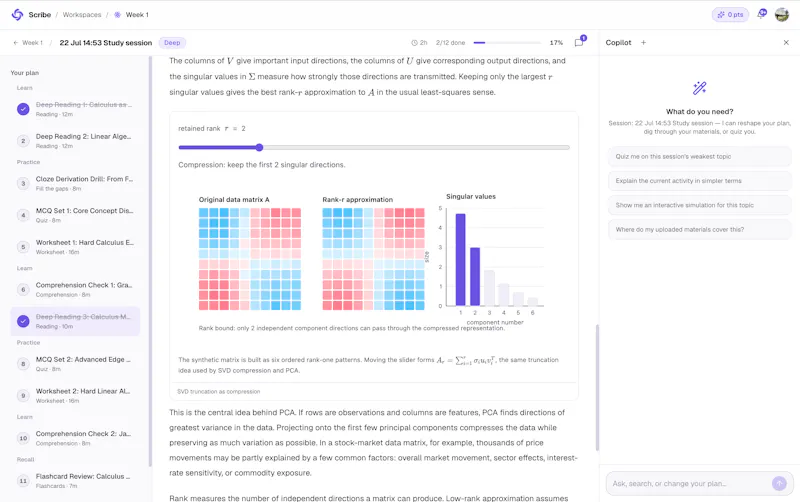Image resolution: width=800 pixels, height=502 pixels.
Task: Click singular value bar for component 3
Action: pos(489,288)
